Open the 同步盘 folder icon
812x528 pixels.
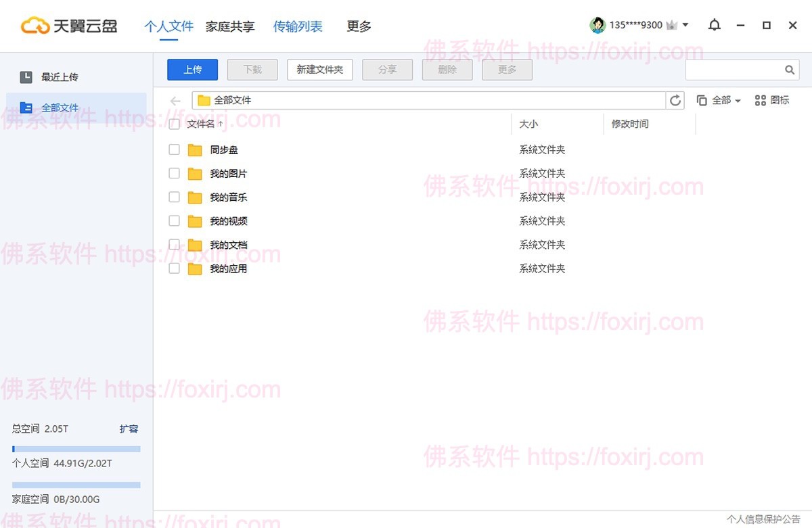click(195, 150)
